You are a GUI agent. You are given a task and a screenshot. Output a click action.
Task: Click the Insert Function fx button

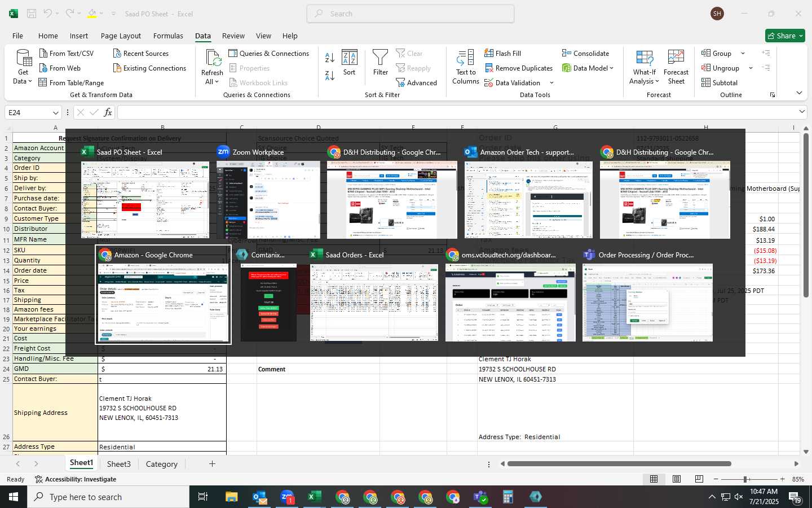pyautogui.click(x=108, y=113)
